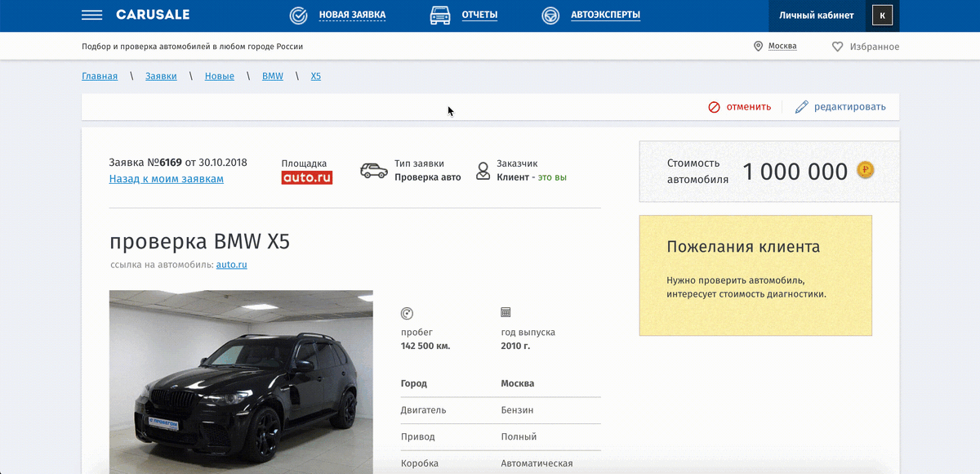Click the checkmark icon beside Новая заявка
This screenshot has height=474, width=980.
tap(299, 16)
